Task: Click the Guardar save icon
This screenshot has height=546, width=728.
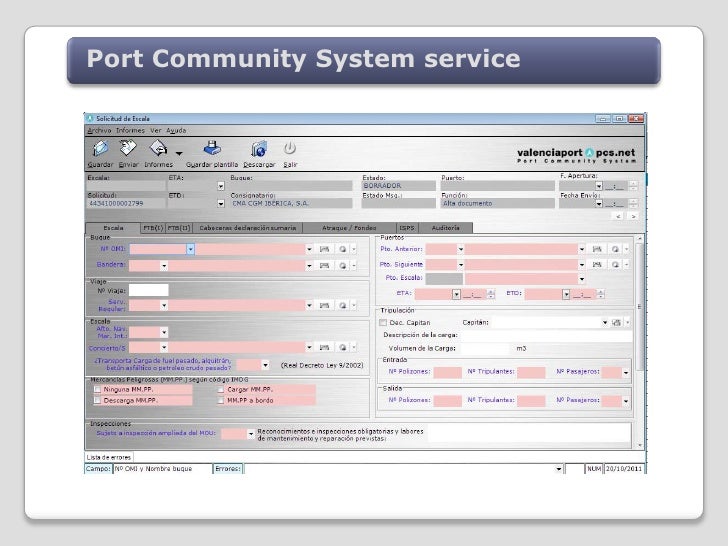Action: pyautogui.click(x=101, y=149)
